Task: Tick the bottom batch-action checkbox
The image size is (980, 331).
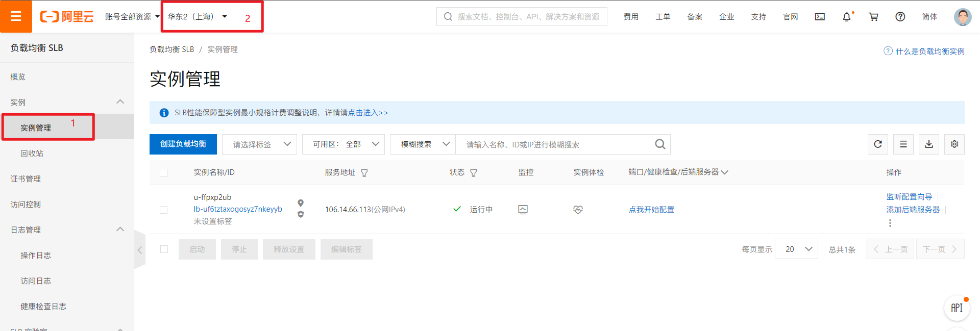Action: click(x=164, y=249)
